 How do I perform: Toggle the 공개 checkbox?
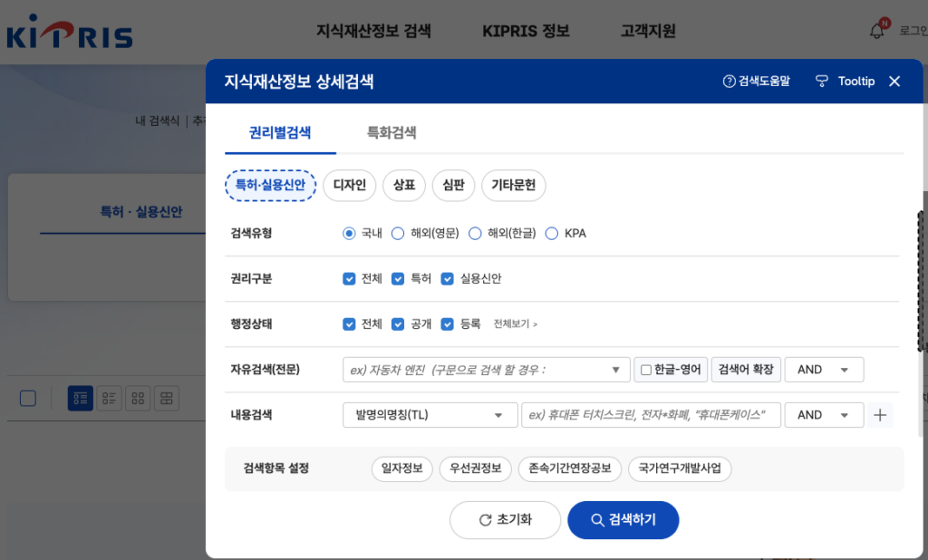398,323
